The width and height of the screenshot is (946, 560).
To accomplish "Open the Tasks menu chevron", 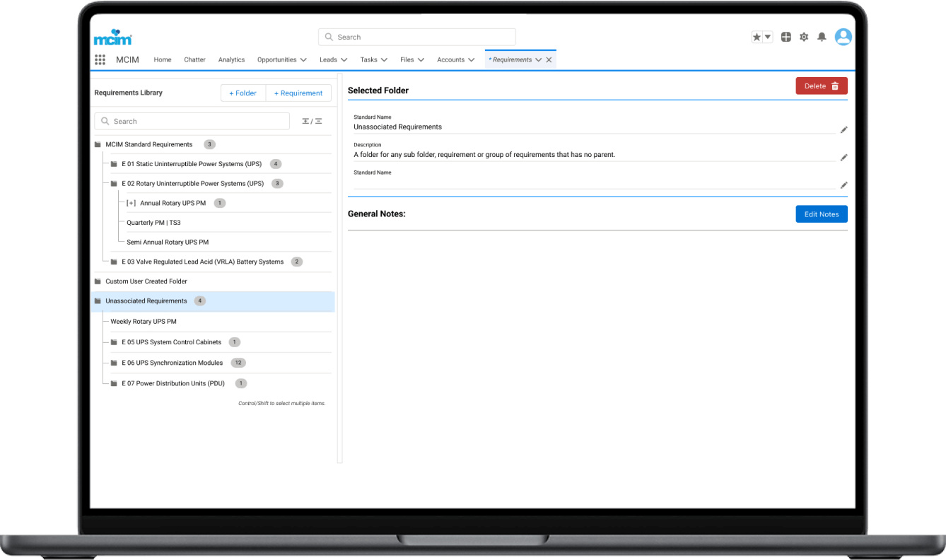I will [384, 60].
